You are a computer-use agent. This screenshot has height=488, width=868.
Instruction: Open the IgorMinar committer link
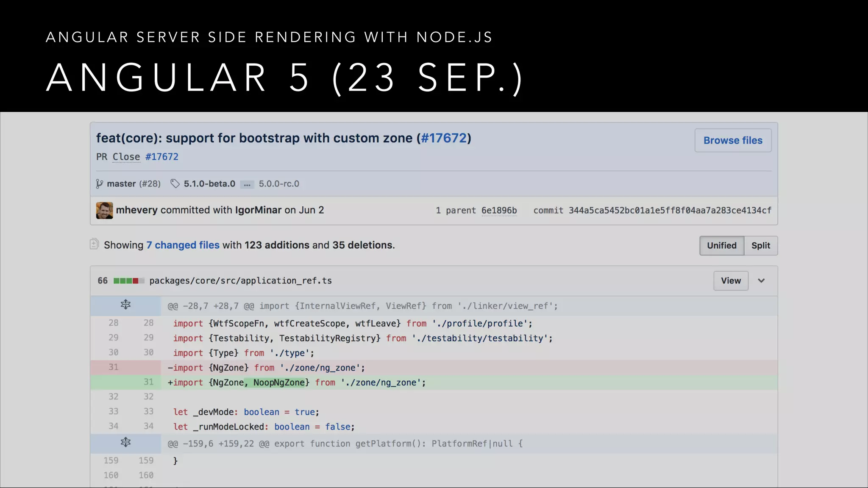click(258, 210)
